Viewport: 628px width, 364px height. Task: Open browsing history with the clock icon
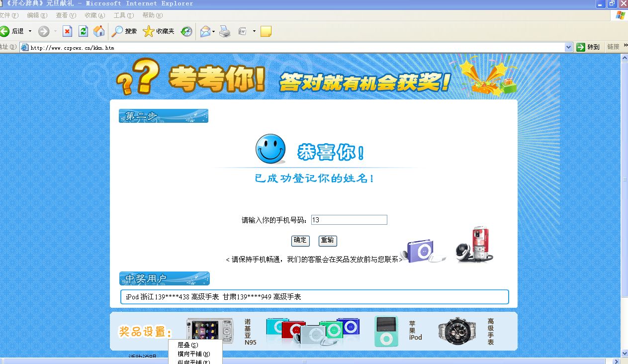(186, 31)
